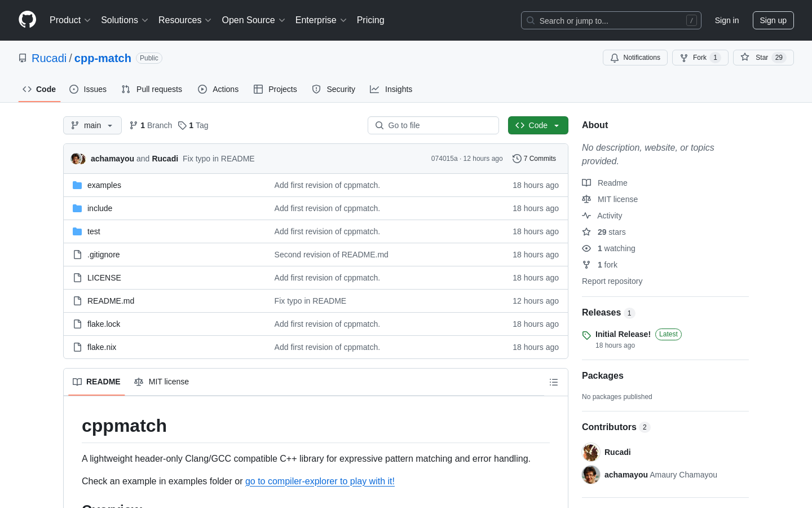
Task: Star the repository
Action: tap(764, 58)
